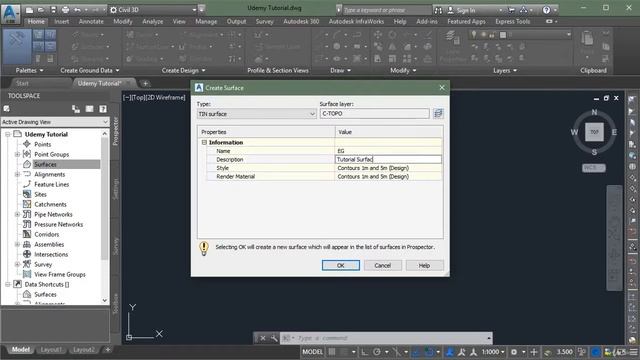Expand the Pipe Networks tree node
The height and width of the screenshot is (360, 640).
coord(17,214)
